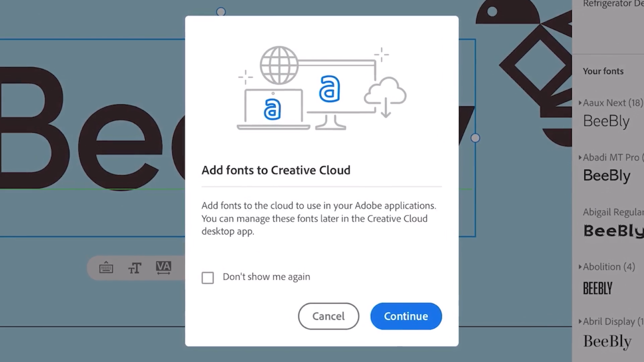Click Cancel in the dialog
This screenshot has height=362, width=644.
[328, 316]
